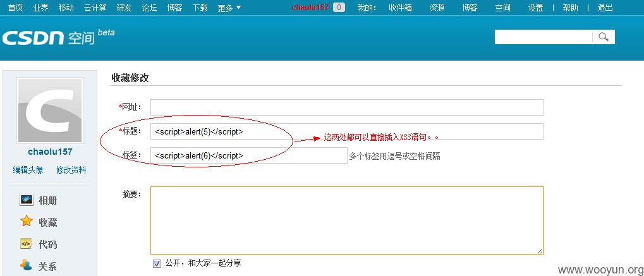
Task: Open 帮助 help link
Action: pos(571,8)
